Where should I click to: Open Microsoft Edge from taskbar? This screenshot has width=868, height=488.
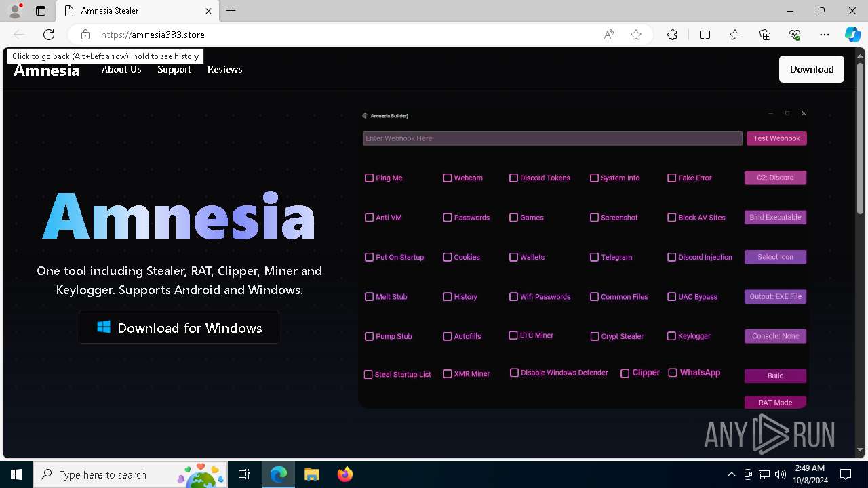279,474
